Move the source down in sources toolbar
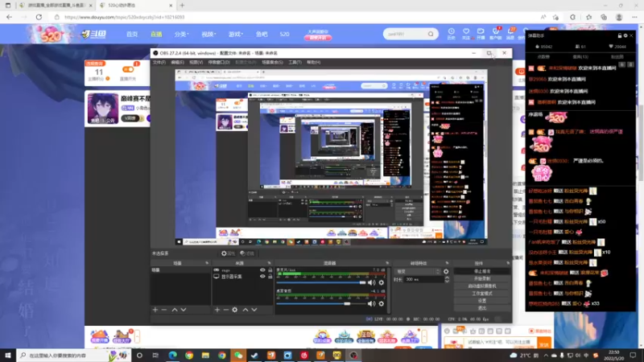 pyautogui.click(x=254, y=310)
